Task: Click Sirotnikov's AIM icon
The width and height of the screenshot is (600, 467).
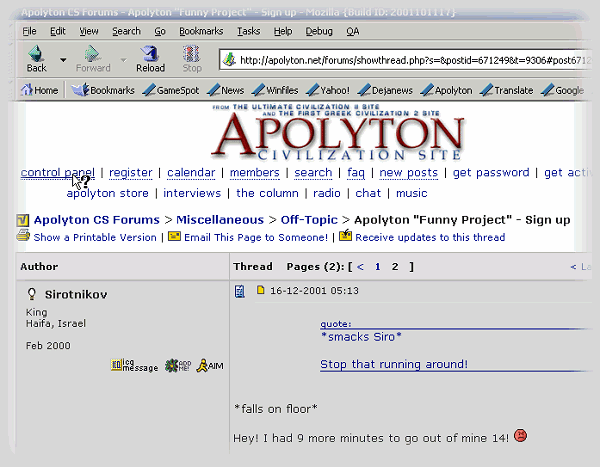Action: 210,366
